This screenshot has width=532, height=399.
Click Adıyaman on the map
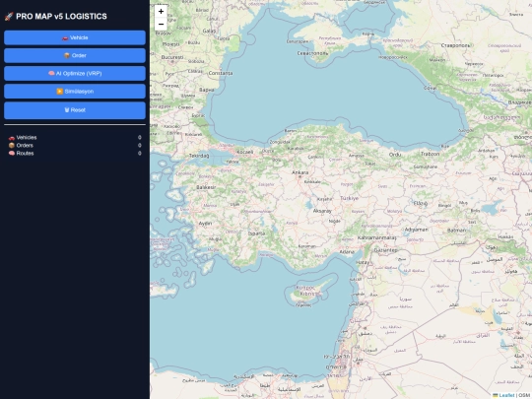click(416, 230)
